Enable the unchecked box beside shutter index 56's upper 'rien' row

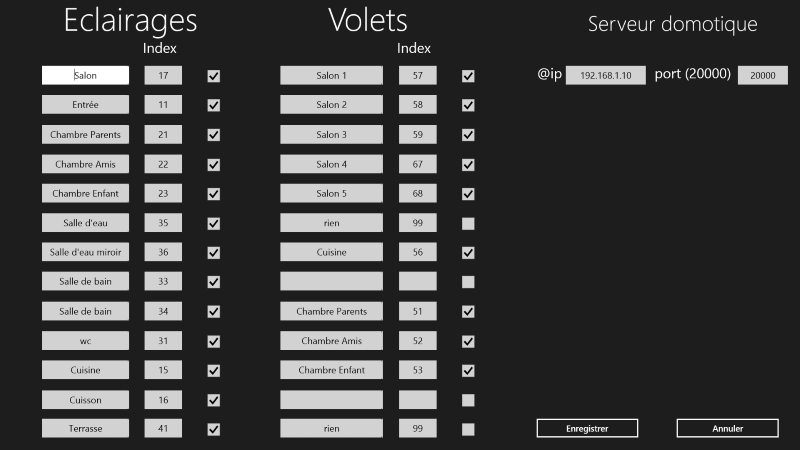(x=468, y=223)
